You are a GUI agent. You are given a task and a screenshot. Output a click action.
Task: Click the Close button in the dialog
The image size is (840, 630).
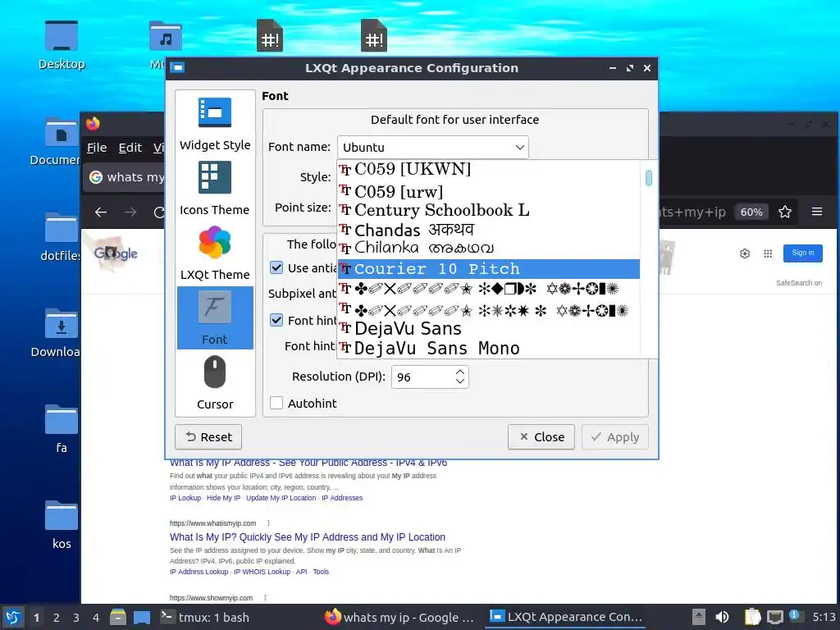pos(541,437)
